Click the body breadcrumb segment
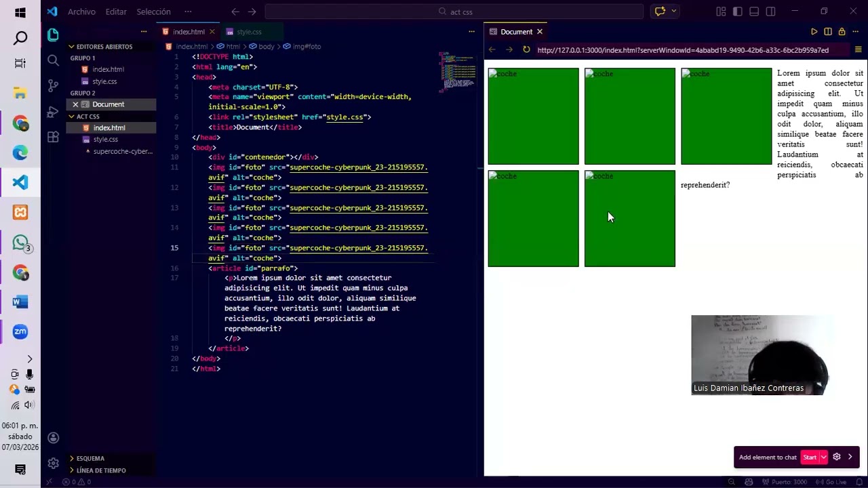The height and width of the screenshot is (488, 868). (262, 47)
